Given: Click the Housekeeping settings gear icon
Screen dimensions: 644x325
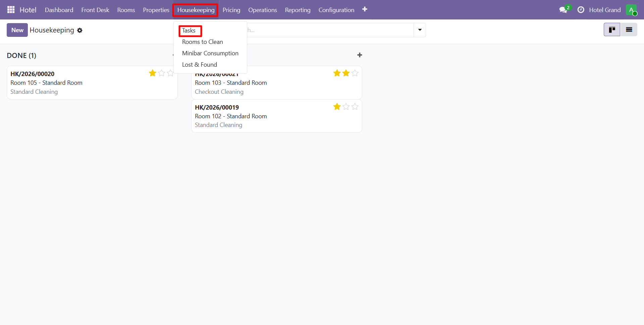Looking at the screenshot, I should pos(80,30).
